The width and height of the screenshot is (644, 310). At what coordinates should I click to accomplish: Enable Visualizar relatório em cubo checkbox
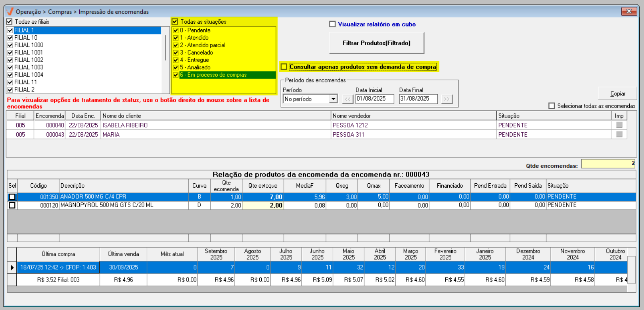tap(332, 24)
